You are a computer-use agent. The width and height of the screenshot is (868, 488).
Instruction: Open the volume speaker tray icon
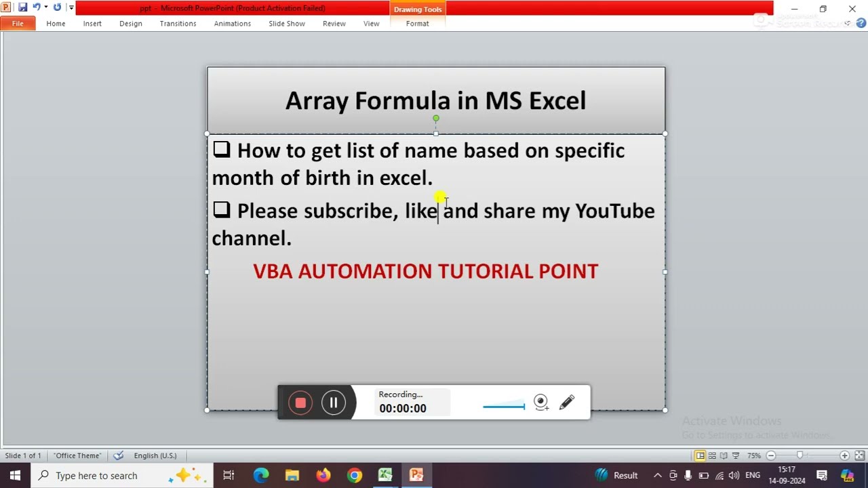pos(735,475)
